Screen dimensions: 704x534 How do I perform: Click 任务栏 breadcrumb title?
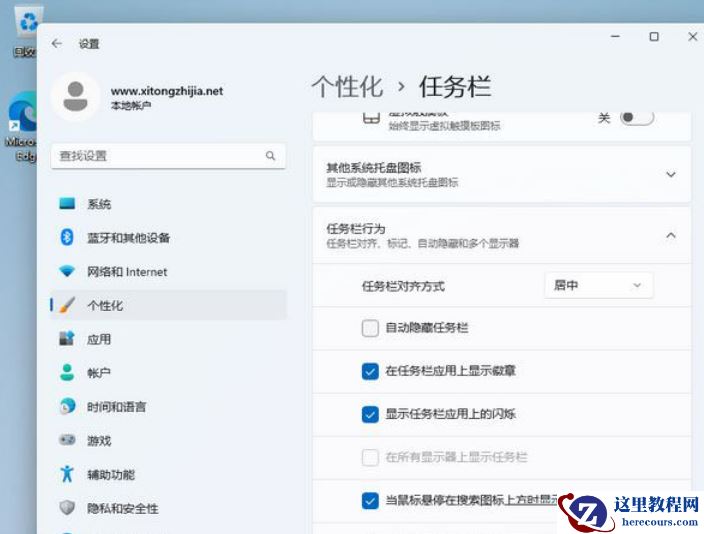(x=455, y=86)
